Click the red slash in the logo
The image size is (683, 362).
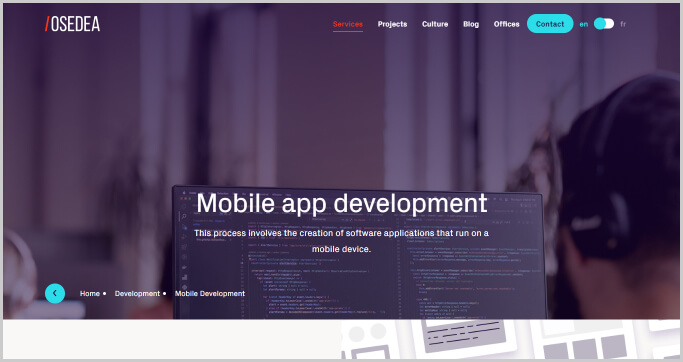point(47,24)
